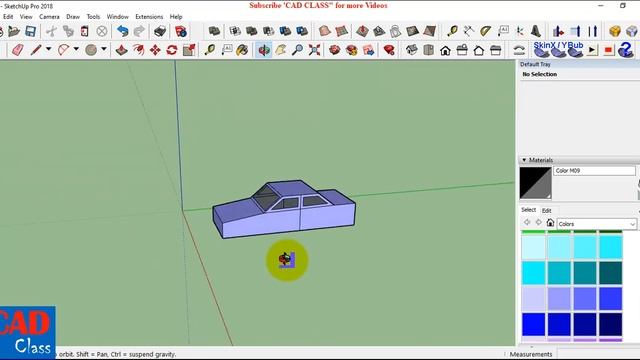Open the Edit menu

[8, 17]
